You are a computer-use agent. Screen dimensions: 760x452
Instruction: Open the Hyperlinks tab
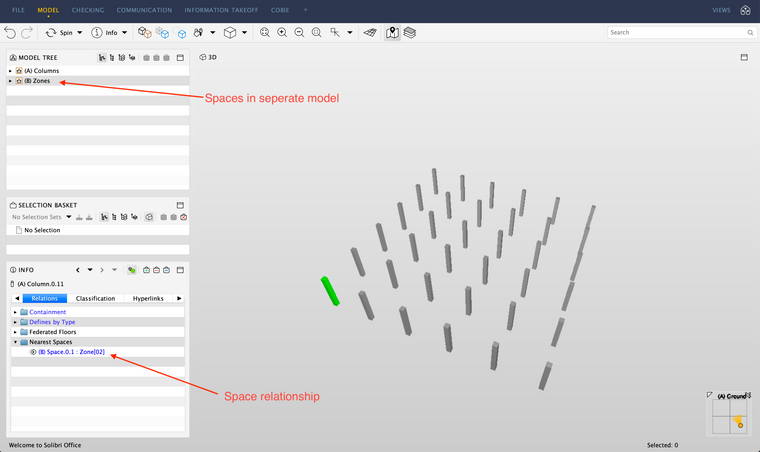click(148, 298)
